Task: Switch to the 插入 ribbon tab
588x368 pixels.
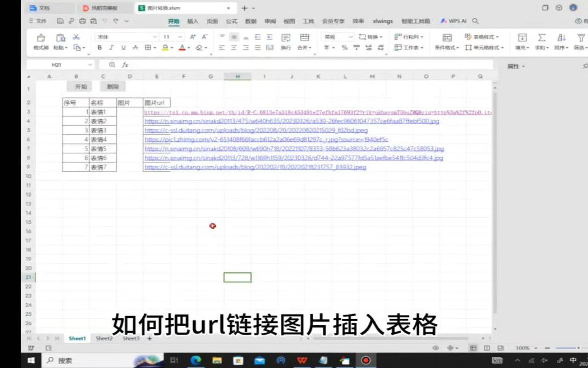Action: point(193,21)
